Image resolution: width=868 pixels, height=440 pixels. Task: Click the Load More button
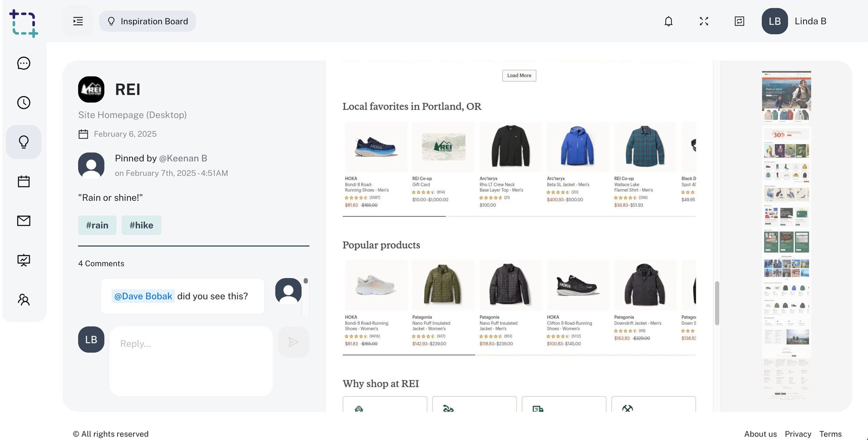point(519,76)
